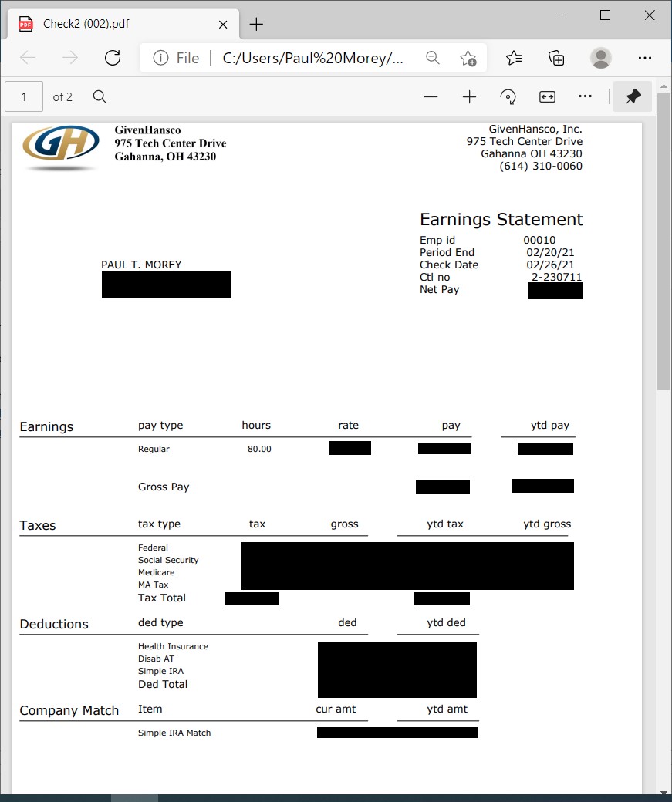Add this page to favorites

(468, 58)
